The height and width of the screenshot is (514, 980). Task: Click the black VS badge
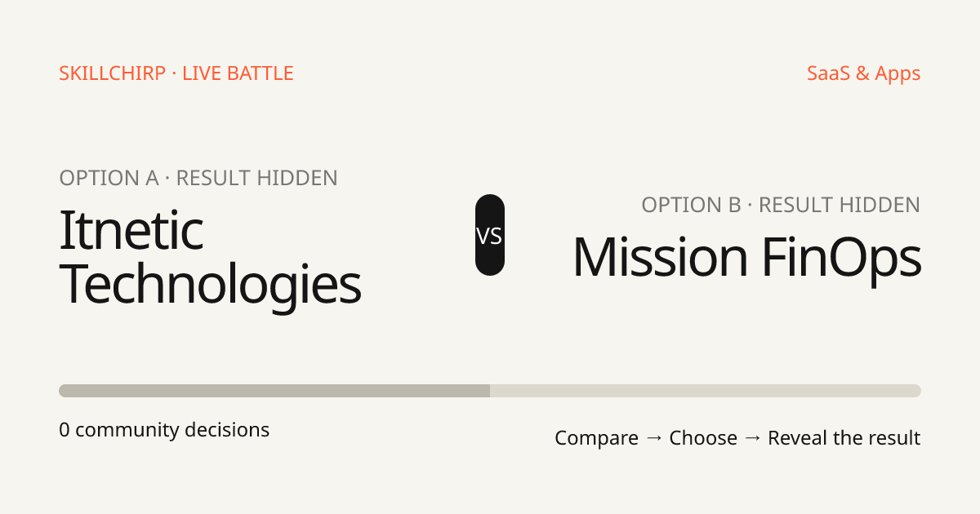(x=490, y=235)
